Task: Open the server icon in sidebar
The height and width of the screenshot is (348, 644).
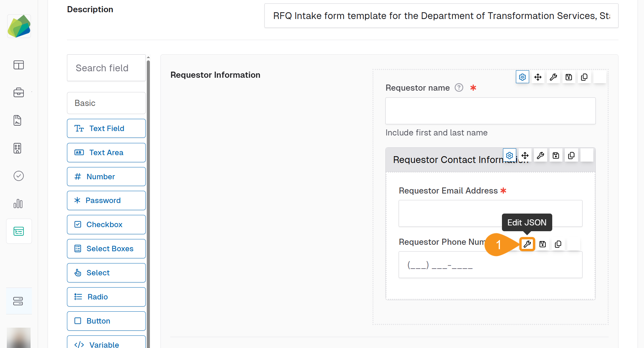Action: (x=18, y=301)
